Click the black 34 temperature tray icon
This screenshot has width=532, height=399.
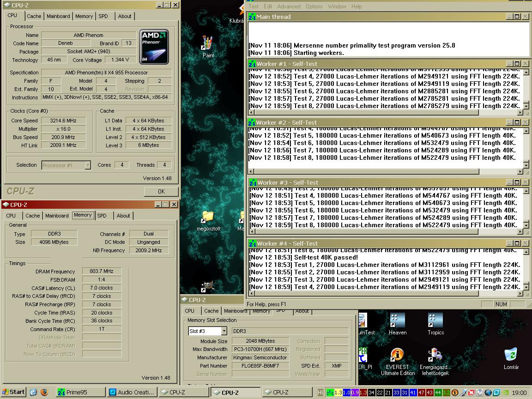coord(371,393)
